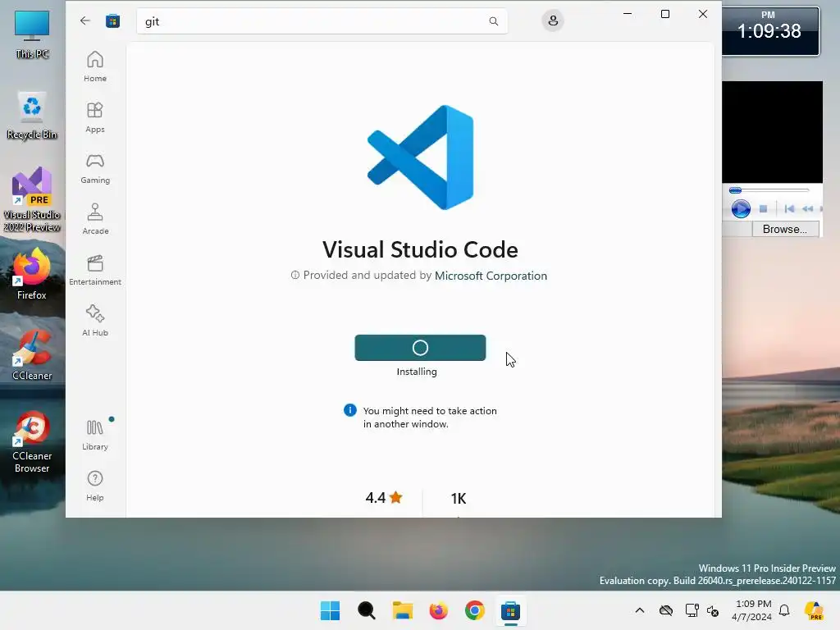
Task: Click This PC desktop icon
Action: 32,34
